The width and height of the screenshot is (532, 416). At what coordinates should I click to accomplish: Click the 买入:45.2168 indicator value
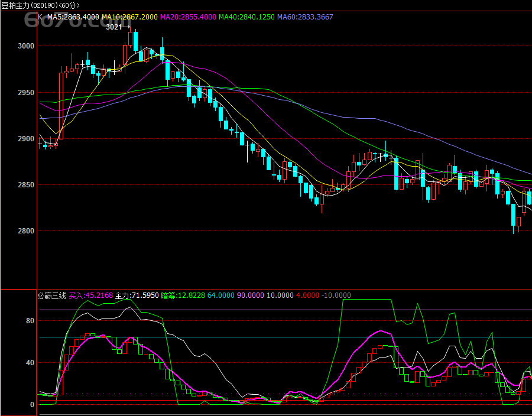(90, 295)
